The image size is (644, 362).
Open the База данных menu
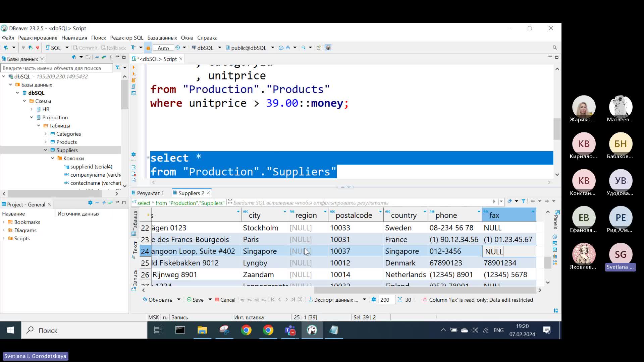click(162, 38)
